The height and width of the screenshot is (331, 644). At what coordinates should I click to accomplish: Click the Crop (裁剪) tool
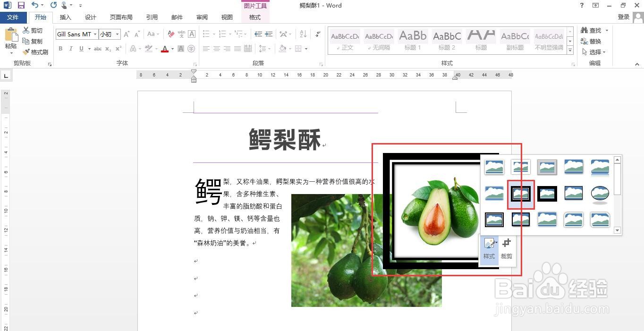(x=507, y=249)
